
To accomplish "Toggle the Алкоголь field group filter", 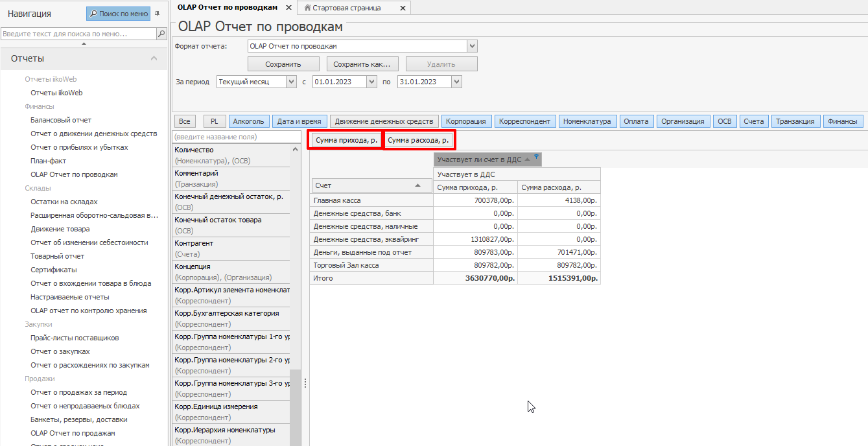I will pos(248,121).
